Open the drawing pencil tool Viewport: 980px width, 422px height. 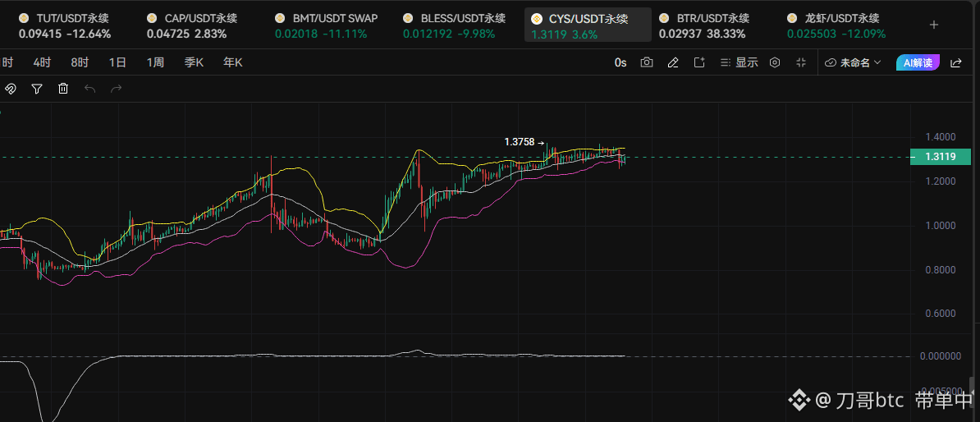point(673,62)
